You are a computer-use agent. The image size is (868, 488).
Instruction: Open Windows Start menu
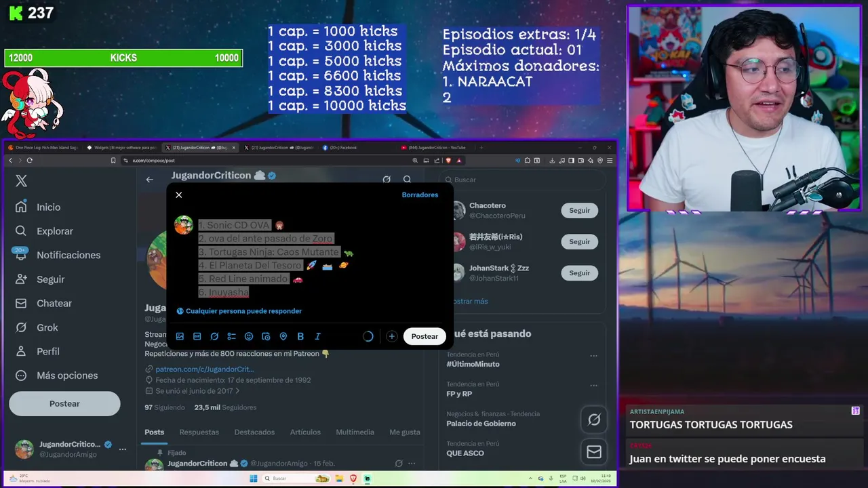click(x=254, y=479)
